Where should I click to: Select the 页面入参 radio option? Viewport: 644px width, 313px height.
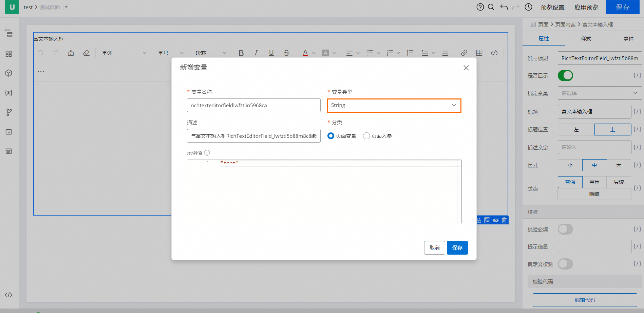pyautogui.click(x=366, y=136)
